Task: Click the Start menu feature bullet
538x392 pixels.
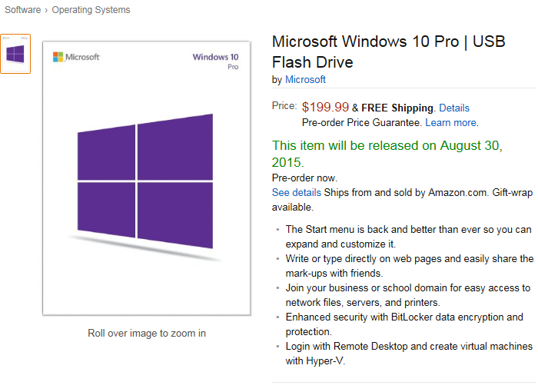Action: click(409, 237)
